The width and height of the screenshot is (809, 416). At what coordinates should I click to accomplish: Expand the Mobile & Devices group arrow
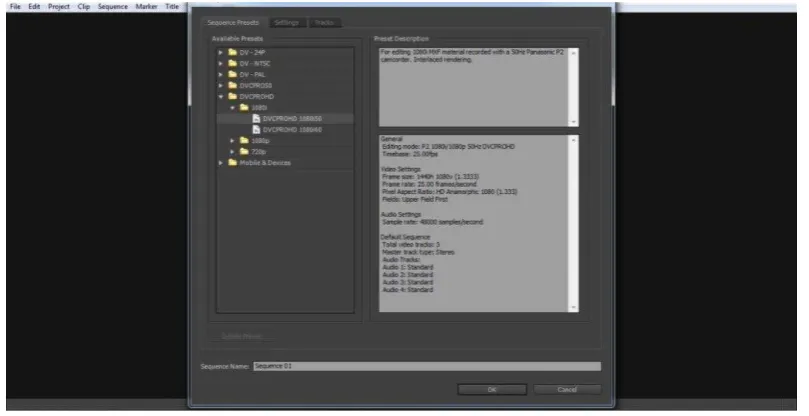[221, 163]
